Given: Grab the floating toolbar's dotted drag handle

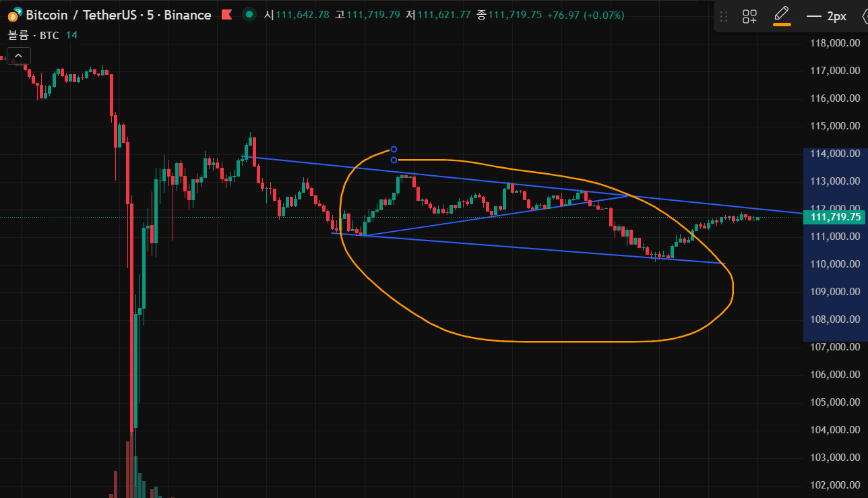Looking at the screenshot, I should (x=724, y=17).
